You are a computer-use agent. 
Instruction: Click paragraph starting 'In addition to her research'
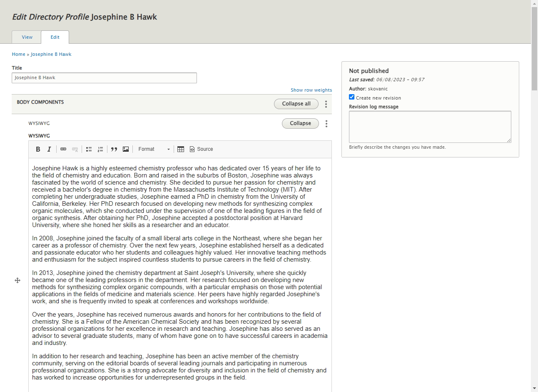pyautogui.click(x=179, y=367)
